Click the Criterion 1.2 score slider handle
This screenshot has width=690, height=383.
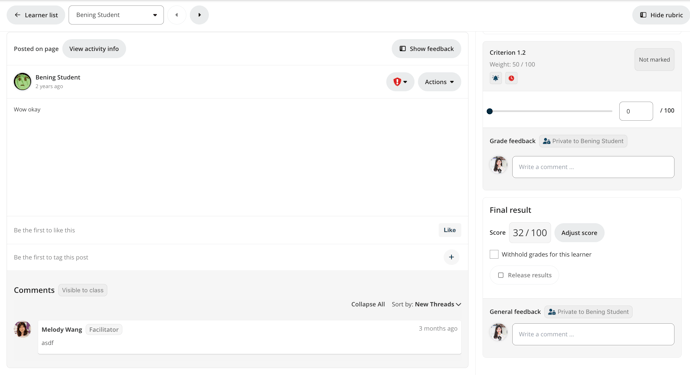(x=490, y=111)
